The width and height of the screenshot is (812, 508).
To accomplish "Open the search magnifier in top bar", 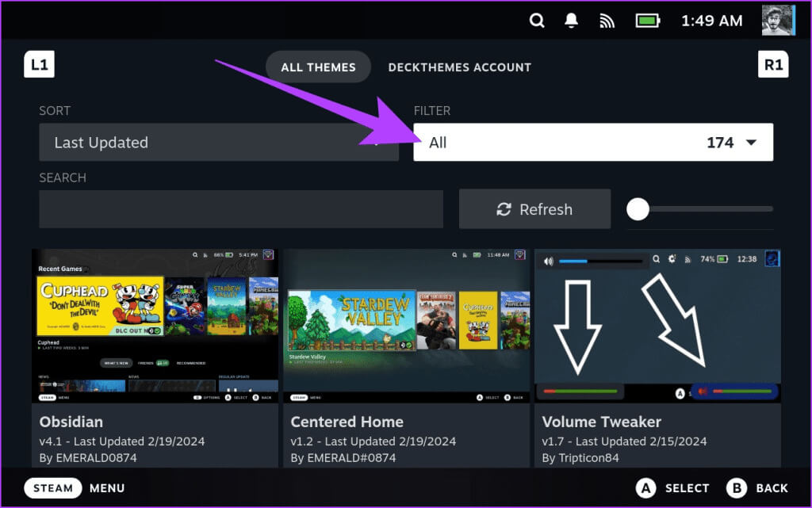I will (537, 21).
